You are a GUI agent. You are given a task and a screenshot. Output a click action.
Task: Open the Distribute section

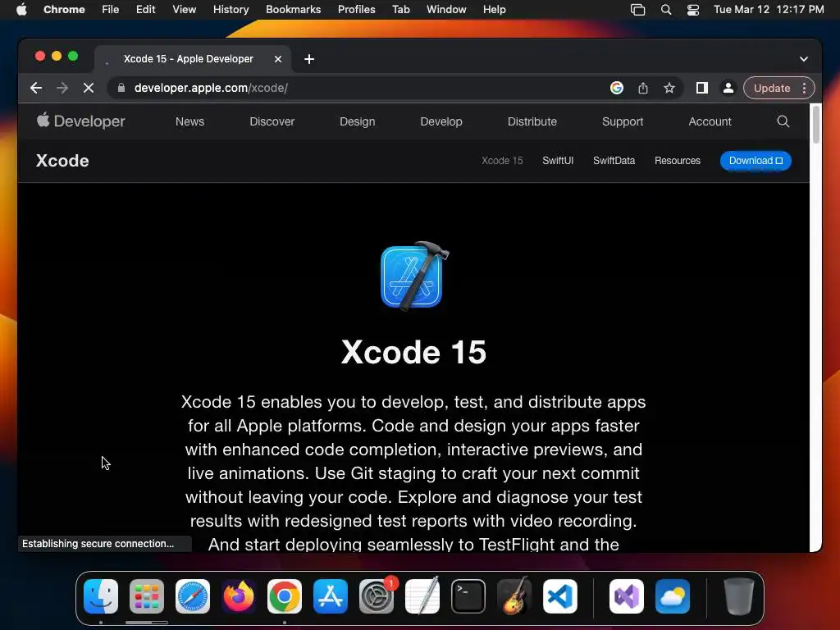click(532, 121)
